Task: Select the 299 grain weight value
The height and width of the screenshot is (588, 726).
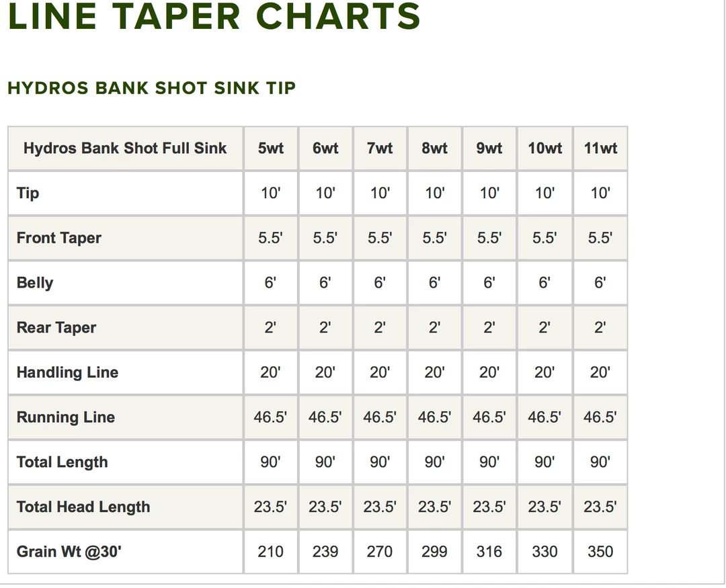Action: [x=434, y=552]
